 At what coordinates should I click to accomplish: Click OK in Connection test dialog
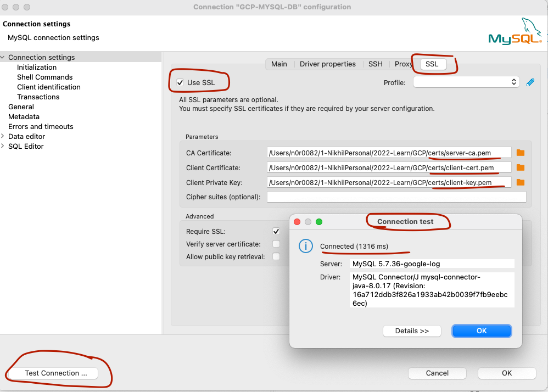(482, 331)
